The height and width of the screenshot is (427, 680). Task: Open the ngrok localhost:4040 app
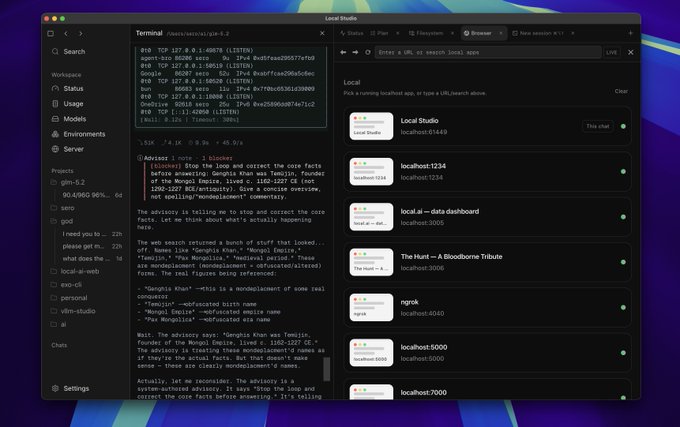(487, 307)
